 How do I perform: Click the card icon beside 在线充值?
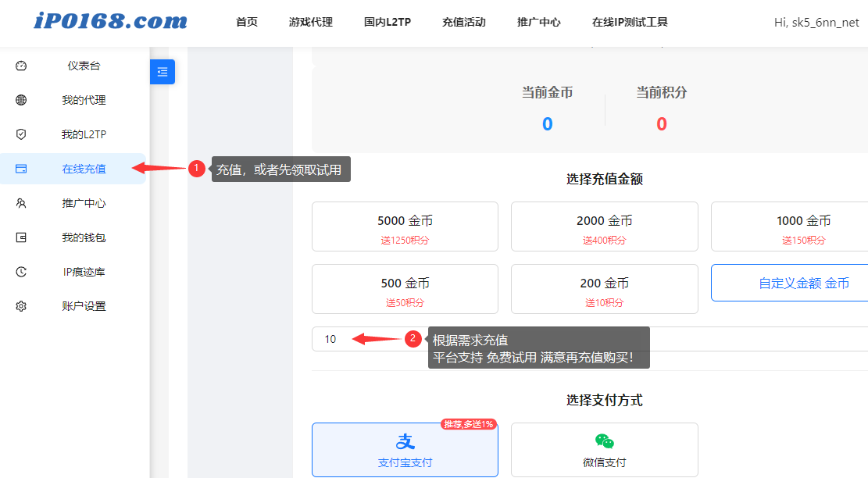point(21,169)
